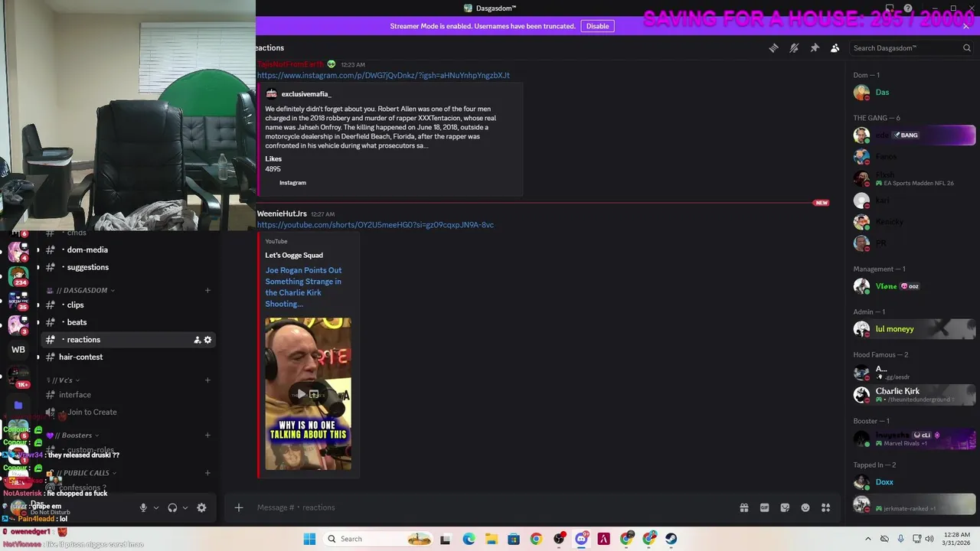This screenshot has height=551, width=980.
Task: Create channel in PUBLIC CALLS plus icon
Action: [x=207, y=473]
